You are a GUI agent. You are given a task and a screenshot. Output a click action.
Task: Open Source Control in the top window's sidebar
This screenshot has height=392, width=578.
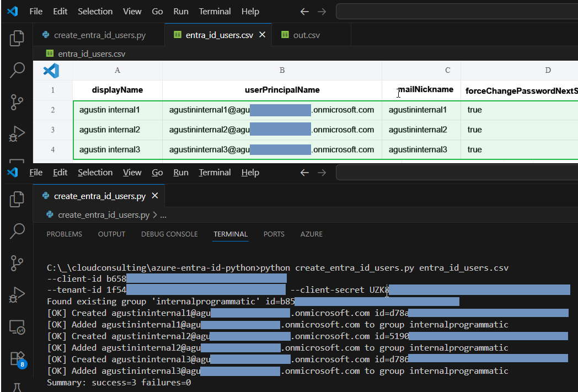[17, 102]
